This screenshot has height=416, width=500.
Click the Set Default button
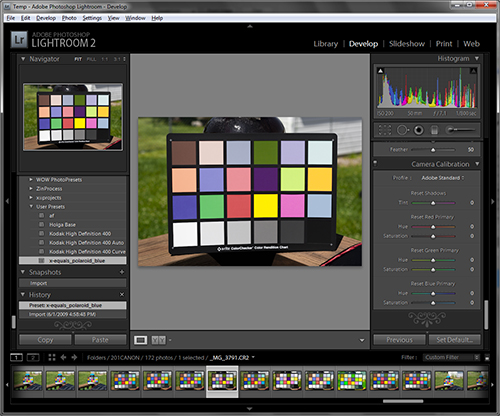[455, 340]
